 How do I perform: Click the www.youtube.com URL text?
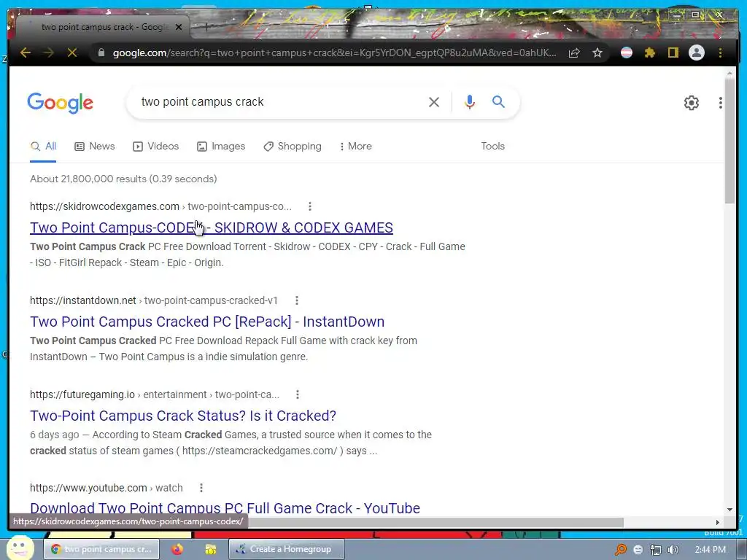click(88, 488)
